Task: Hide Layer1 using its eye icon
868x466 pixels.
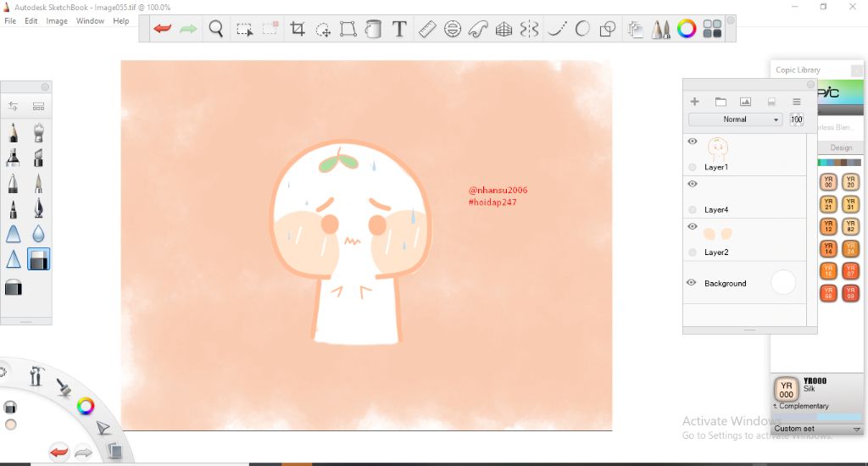Action: 692,141
